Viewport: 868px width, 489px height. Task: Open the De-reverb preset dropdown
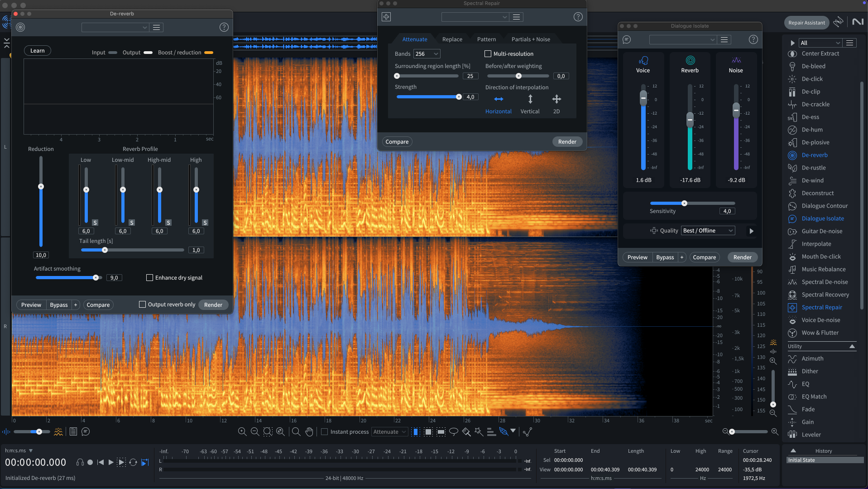(115, 28)
